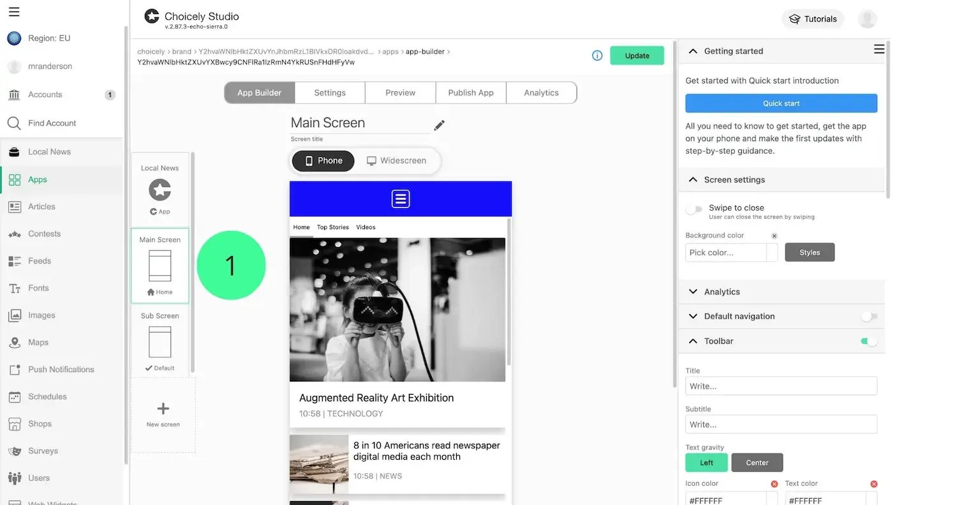Collapse the Getting started section
Viewport: 980px width, 505px height.
coord(693,51)
